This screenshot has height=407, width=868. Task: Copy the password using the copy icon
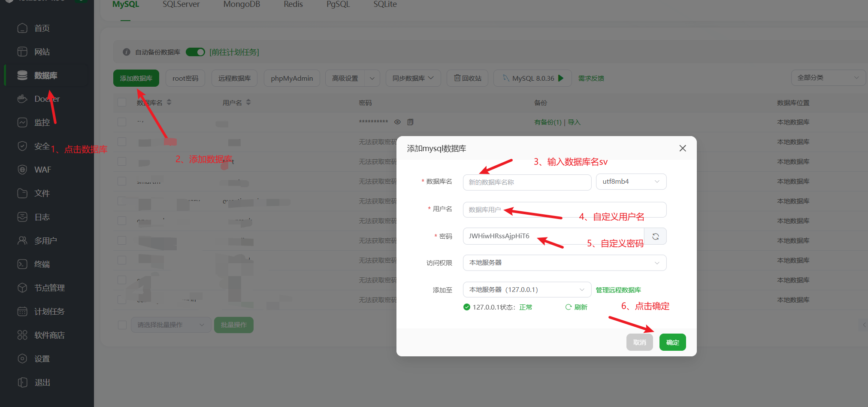tap(410, 122)
